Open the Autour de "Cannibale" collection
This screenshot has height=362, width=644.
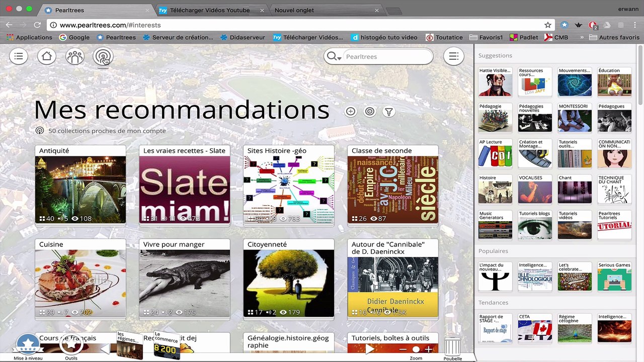point(393,278)
